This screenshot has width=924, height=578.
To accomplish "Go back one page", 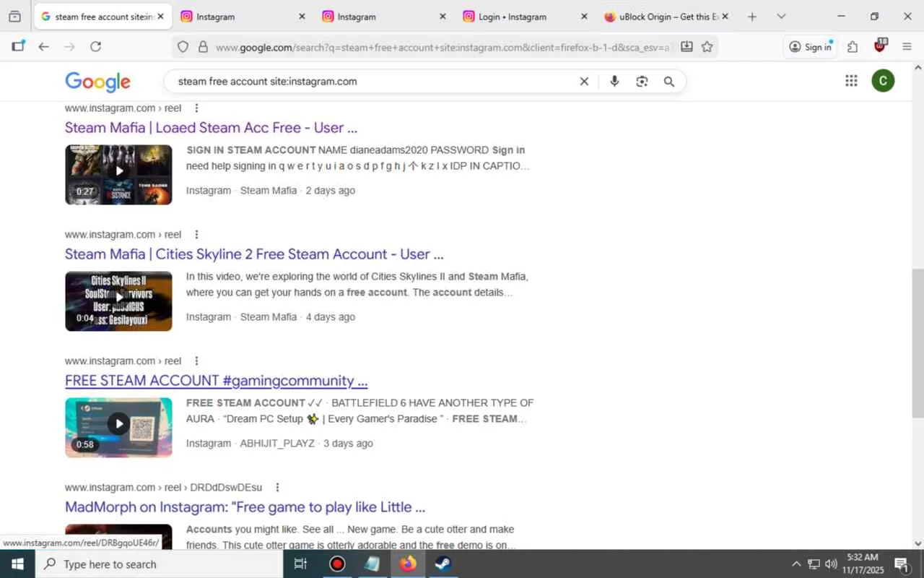I will point(44,47).
